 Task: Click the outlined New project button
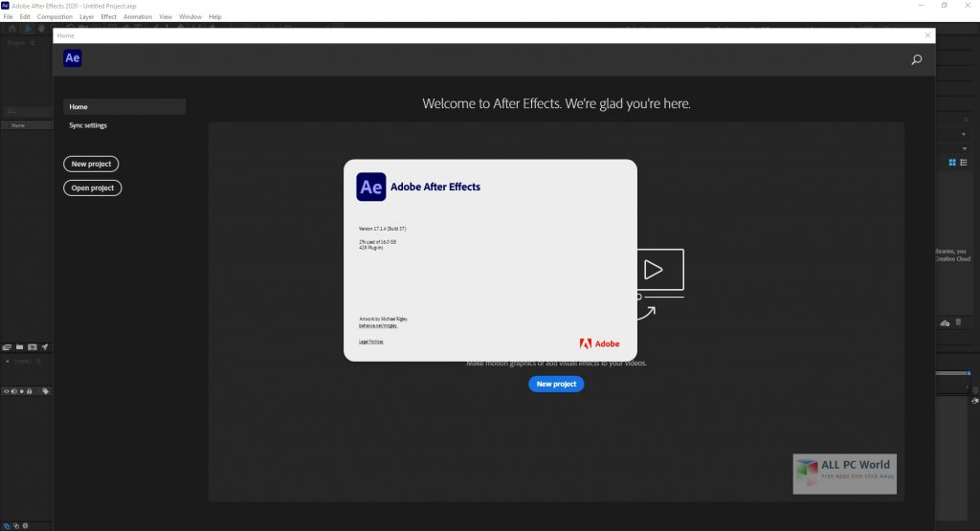[91, 164]
